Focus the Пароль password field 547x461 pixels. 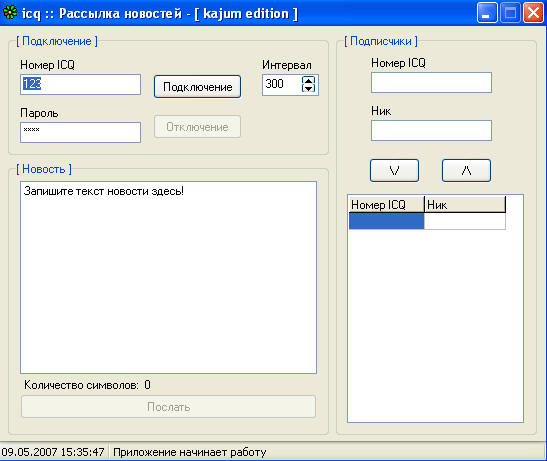pyautogui.click(x=81, y=132)
